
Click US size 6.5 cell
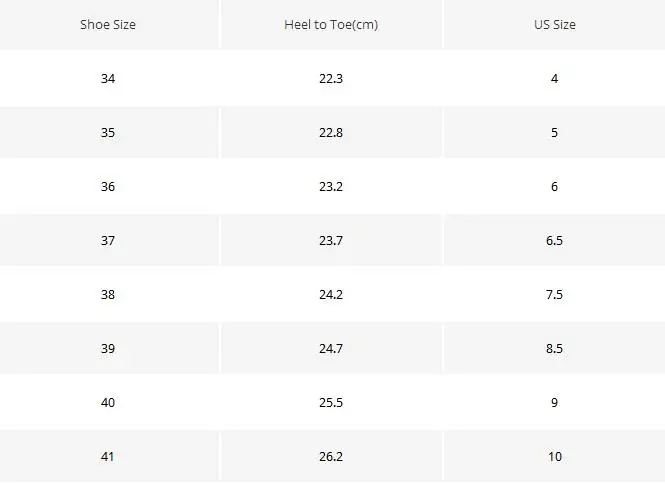click(x=554, y=241)
